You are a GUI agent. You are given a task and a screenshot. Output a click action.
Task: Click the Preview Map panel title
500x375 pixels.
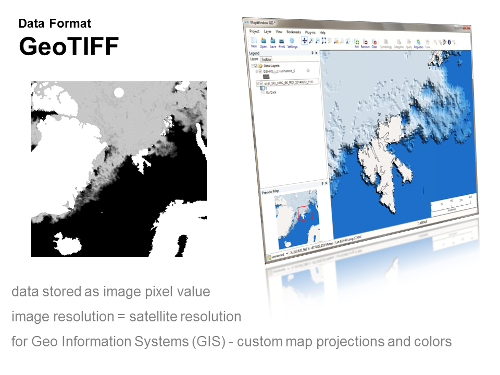click(x=270, y=192)
